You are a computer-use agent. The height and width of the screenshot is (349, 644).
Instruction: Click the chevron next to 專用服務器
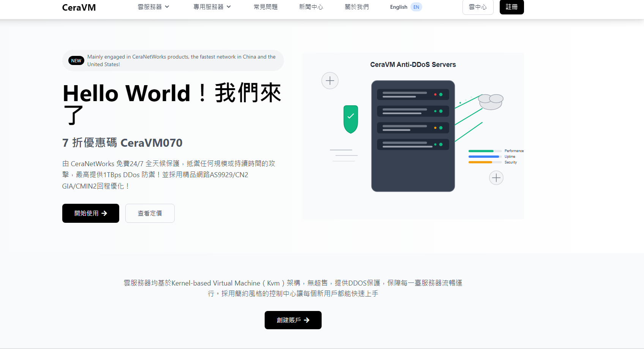229,7
